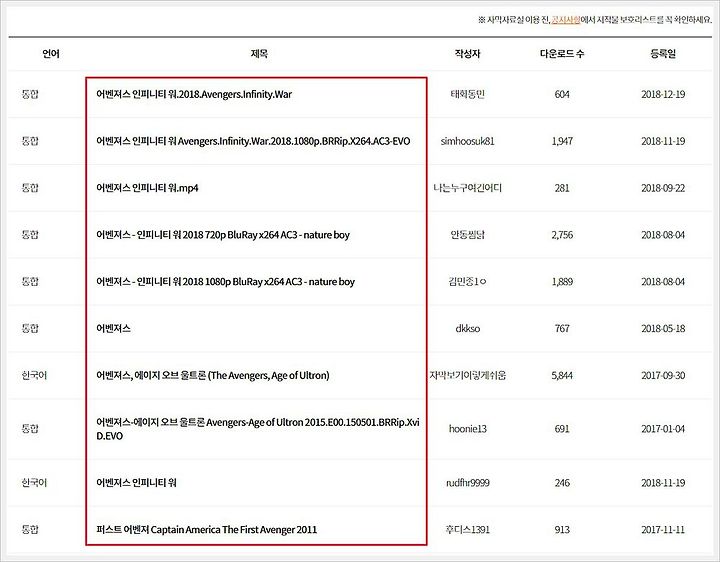
Task: Click the date 2017-11-11
Action: pos(663,530)
